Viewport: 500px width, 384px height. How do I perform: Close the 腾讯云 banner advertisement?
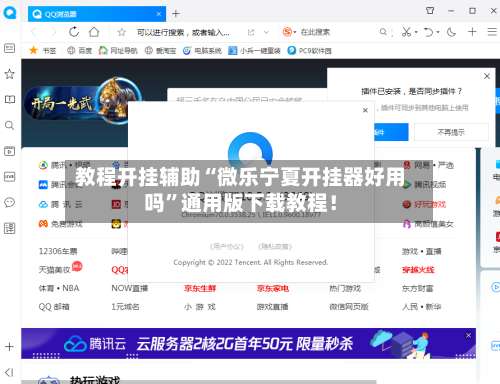coord(468,335)
